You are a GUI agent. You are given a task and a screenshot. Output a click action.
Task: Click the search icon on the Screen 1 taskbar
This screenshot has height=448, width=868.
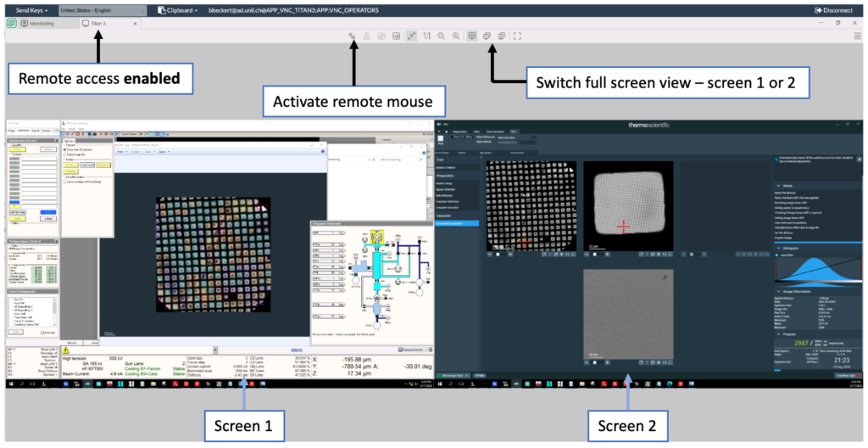pos(23,384)
